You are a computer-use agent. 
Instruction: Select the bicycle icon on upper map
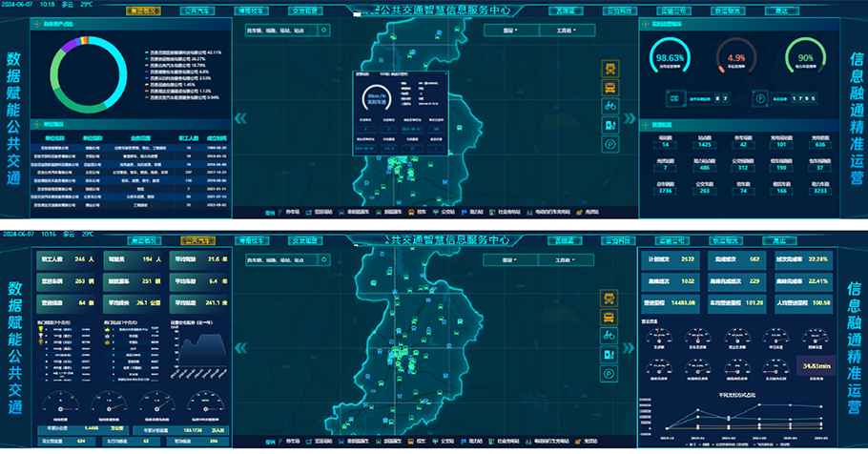(610, 105)
